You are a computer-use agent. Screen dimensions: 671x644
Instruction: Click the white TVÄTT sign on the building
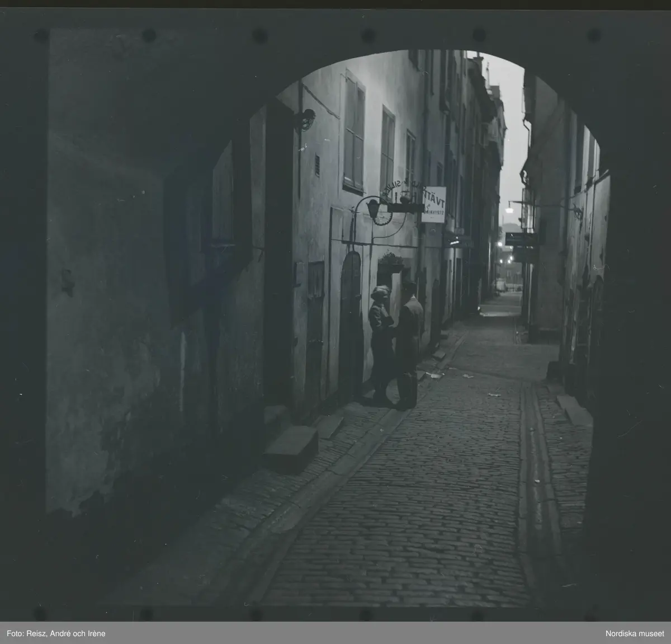(x=433, y=205)
